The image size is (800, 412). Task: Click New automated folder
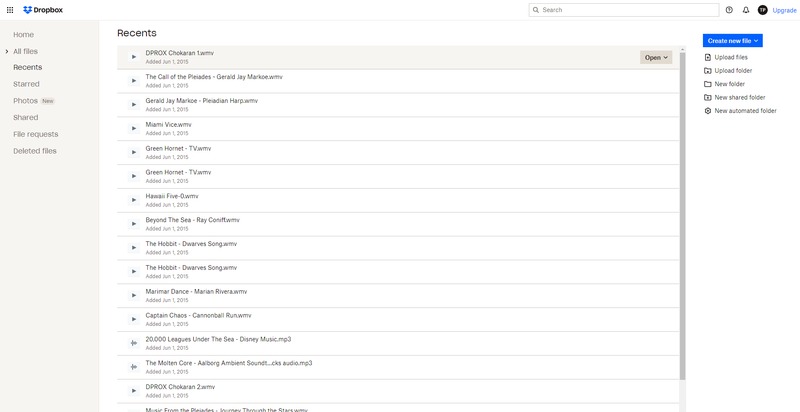point(745,110)
